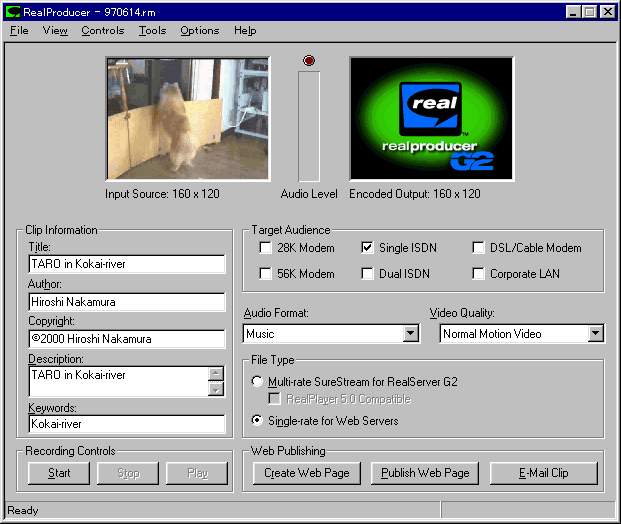Enable the Corporate LAN checkbox

(x=478, y=273)
